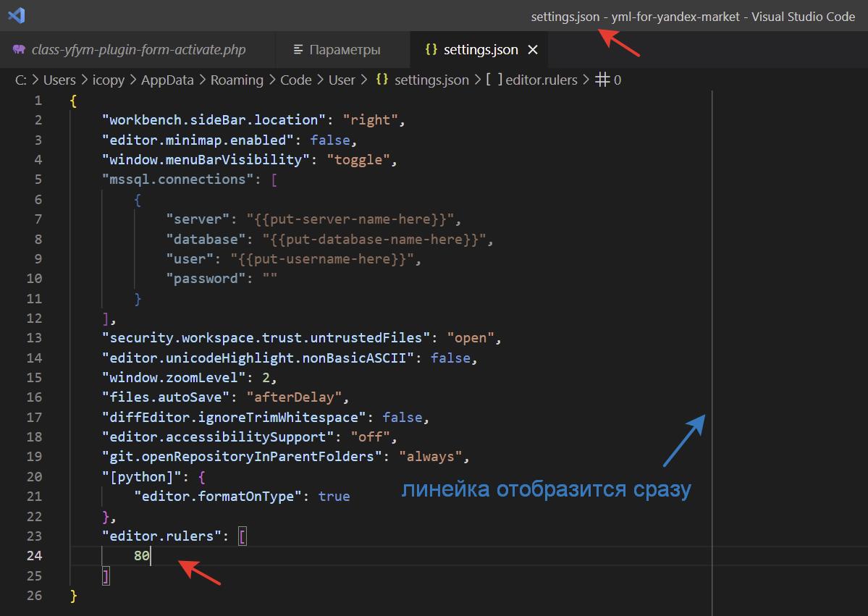Click the editor.rulers breadcrumb item
Screen dimensions: 868x616
[541, 80]
